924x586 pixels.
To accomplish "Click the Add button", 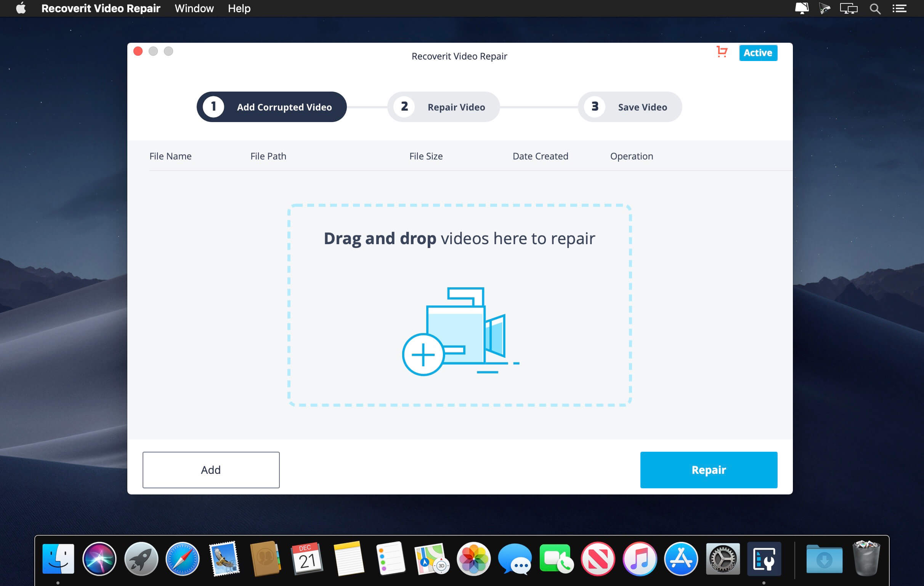I will [x=211, y=470].
